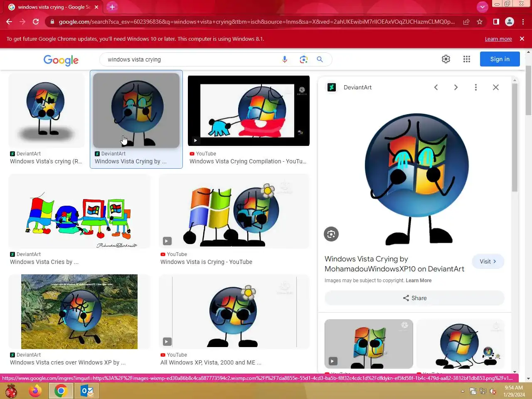Screen dimensions: 532x399
Task: Open the DeviantArt source label in preview panel
Action: [x=357, y=87]
